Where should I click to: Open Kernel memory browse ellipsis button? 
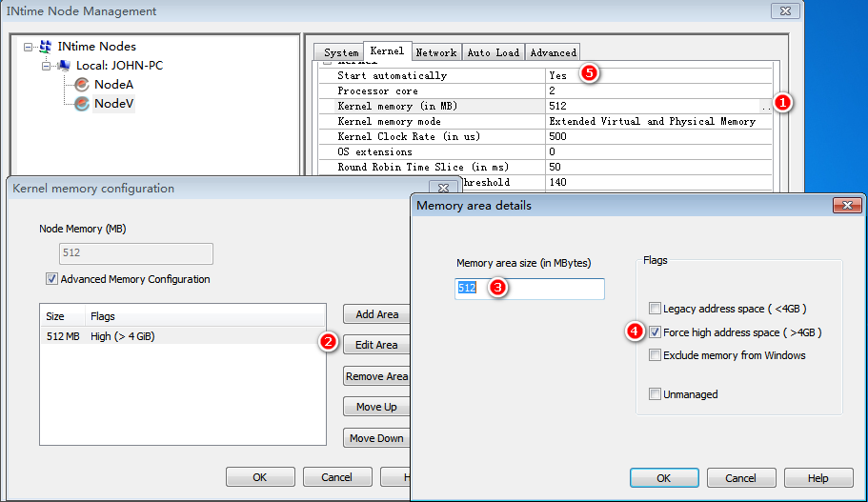click(x=766, y=107)
